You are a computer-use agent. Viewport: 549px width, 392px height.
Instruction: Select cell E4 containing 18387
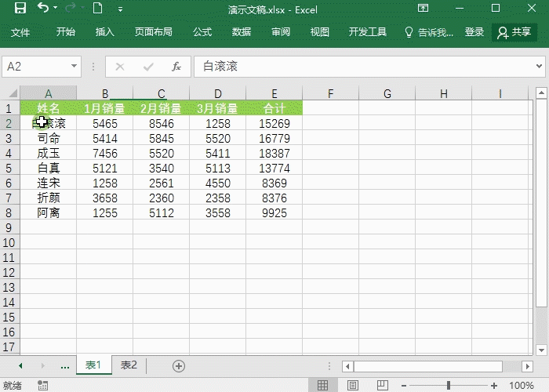(x=274, y=154)
